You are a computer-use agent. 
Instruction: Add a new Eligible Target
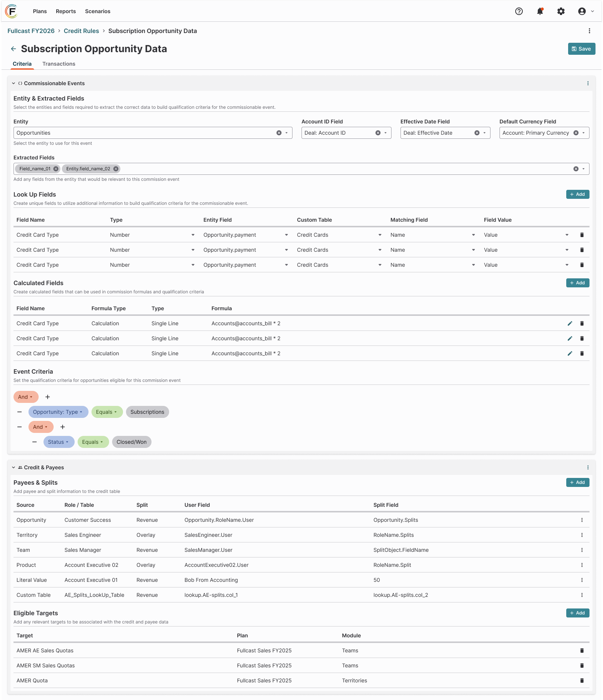tap(577, 613)
